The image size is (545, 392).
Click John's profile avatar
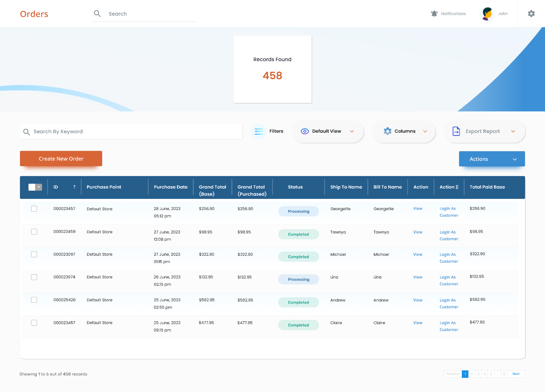point(487,14)
